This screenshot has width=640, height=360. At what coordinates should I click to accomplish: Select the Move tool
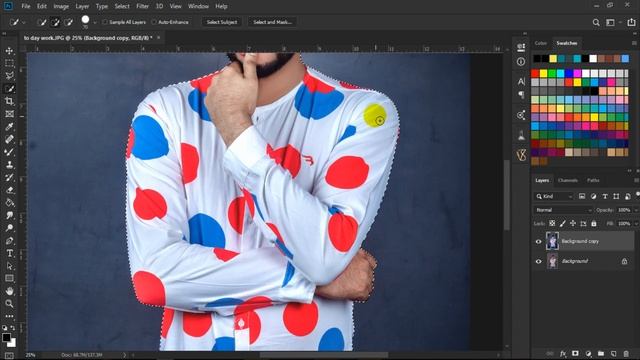tap(9, 51)
